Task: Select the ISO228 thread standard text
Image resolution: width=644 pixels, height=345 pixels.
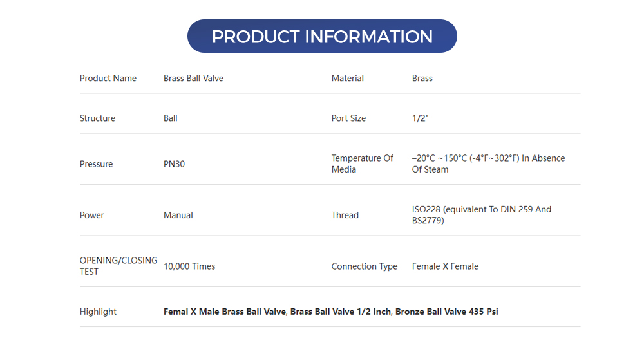Action: click(481, 214)
